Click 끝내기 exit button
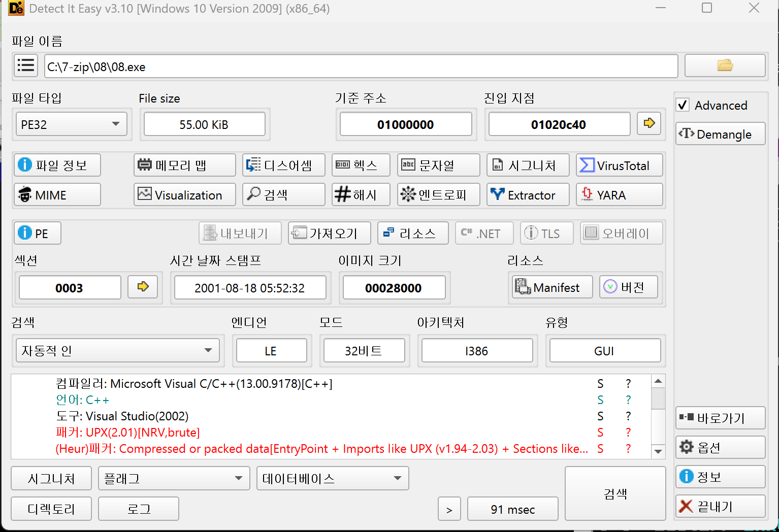This screenshot has height=532, width=779. (x=720, y=507)
